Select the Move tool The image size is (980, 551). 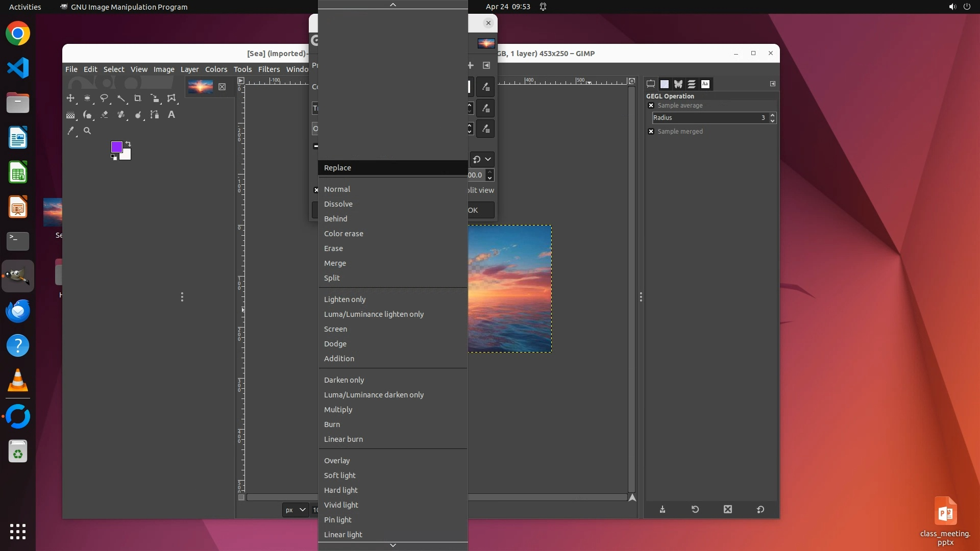70,98
